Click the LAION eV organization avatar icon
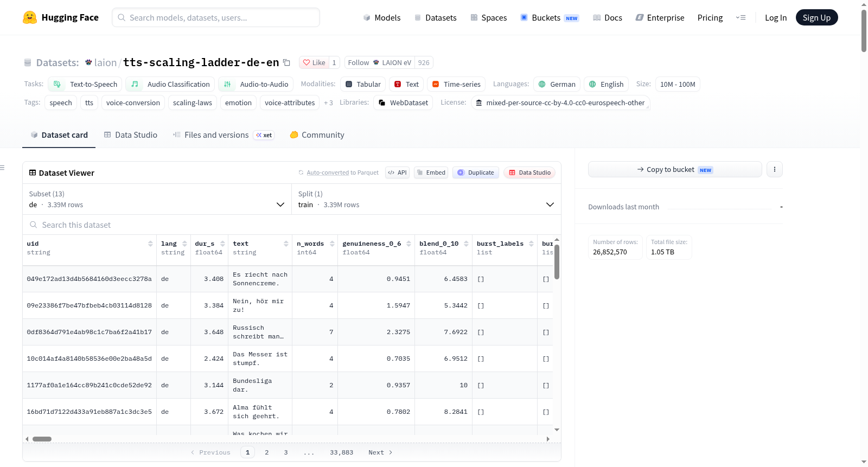Screen dimensions: 868x467 click(376, 62)
